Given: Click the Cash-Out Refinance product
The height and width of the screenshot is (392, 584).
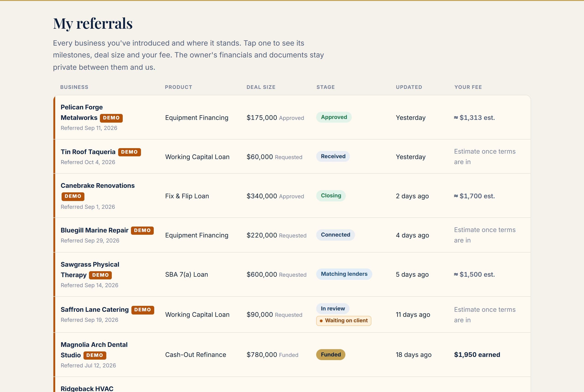Looking at the screenshot, I should click(x=196, y=355).
